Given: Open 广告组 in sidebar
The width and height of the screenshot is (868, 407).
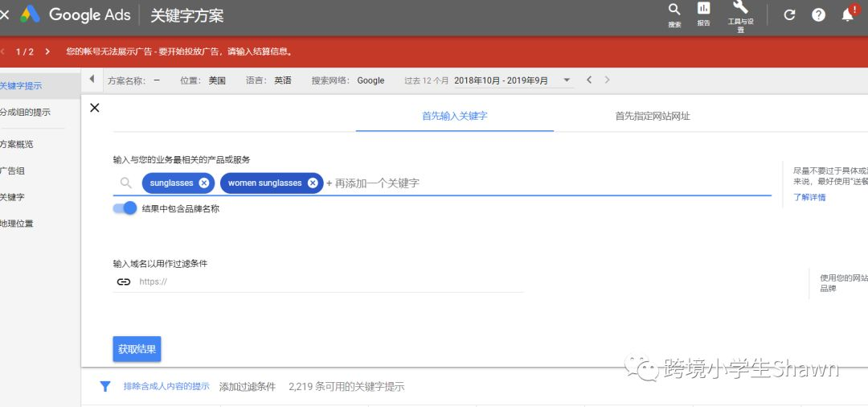Looking at the screenshot, I should click(x=12, y=171).
